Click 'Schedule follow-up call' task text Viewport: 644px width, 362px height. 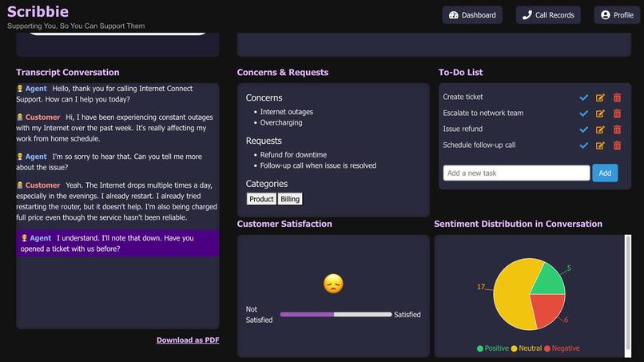tap(479, 145)
